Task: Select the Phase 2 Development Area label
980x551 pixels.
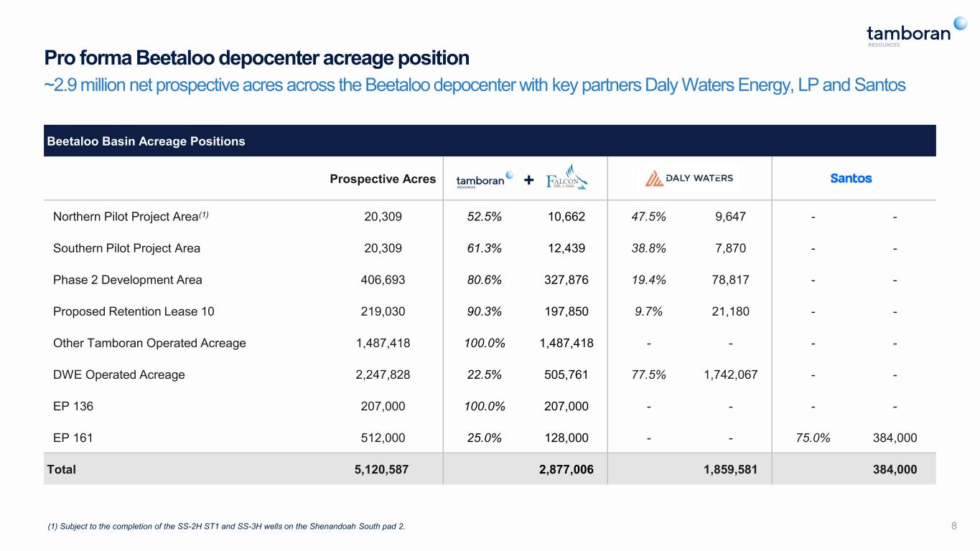Action: [128, 280]
